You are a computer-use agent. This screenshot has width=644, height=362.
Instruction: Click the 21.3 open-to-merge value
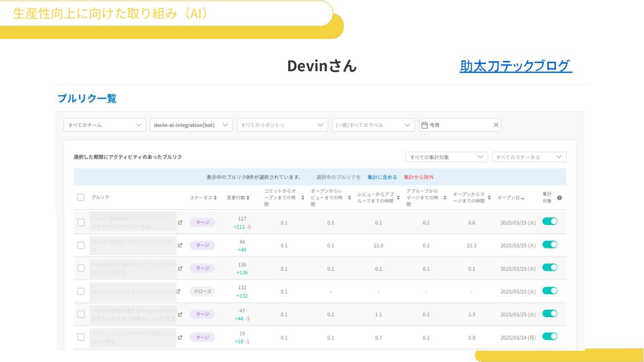coord(472,245)
